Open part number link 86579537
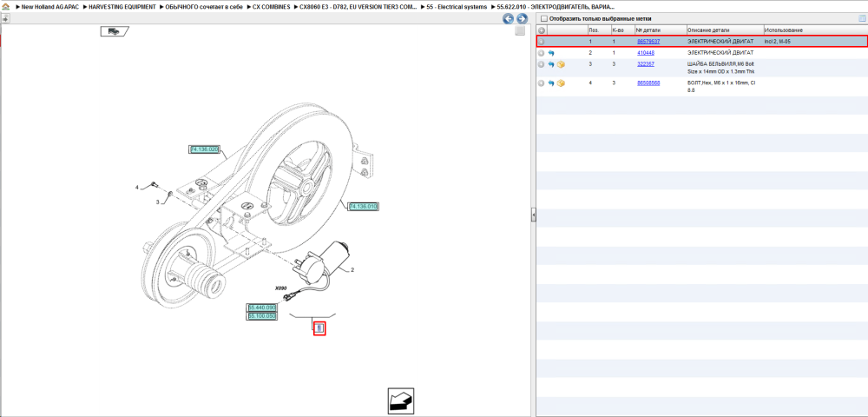The image size is (868, 417). tap(648, 42)
